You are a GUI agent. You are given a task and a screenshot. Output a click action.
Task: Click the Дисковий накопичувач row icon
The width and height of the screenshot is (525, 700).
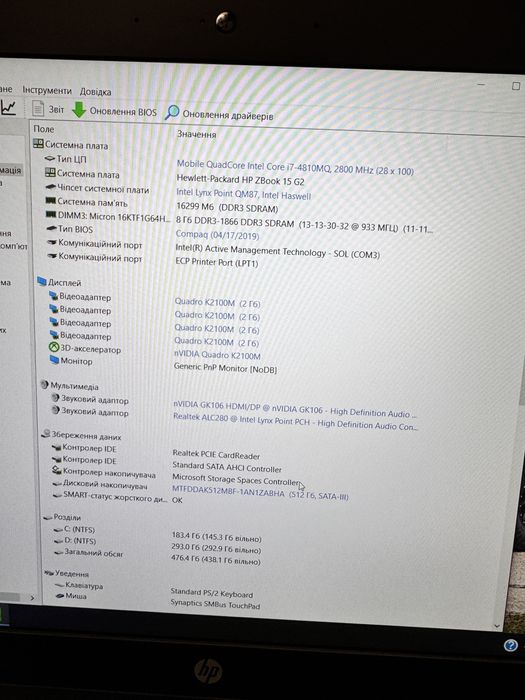pos(57,483)
